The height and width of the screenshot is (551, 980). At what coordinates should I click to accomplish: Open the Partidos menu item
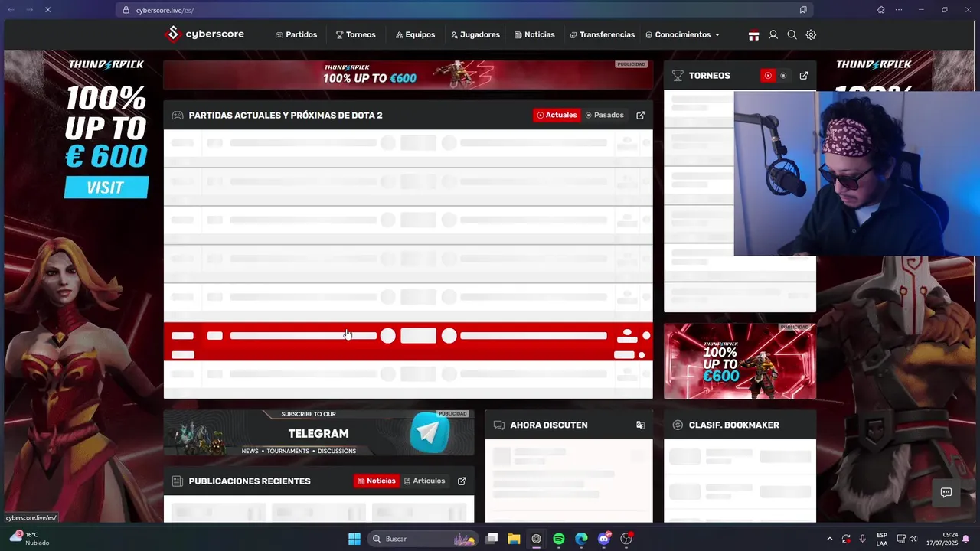tap(296, 34)
